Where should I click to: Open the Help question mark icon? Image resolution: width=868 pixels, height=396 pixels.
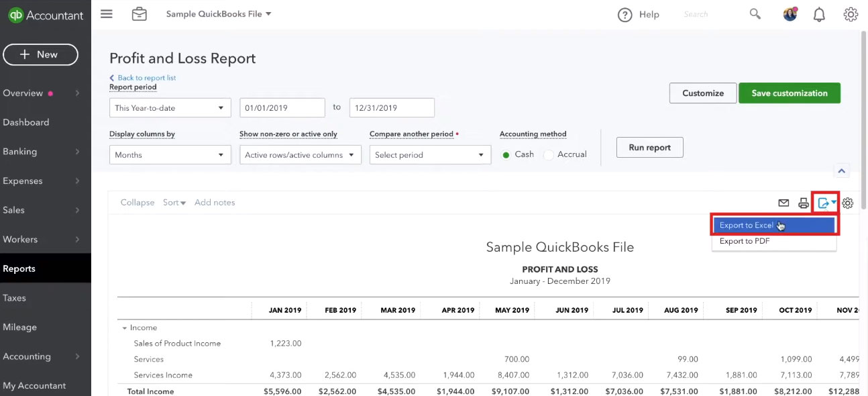click(x=625, y=15)
